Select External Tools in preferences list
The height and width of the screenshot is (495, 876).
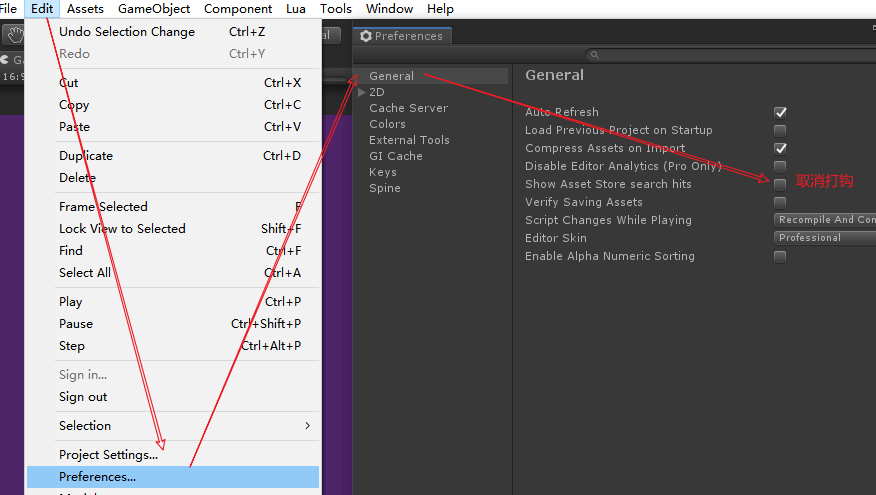(x=409, y=140)
